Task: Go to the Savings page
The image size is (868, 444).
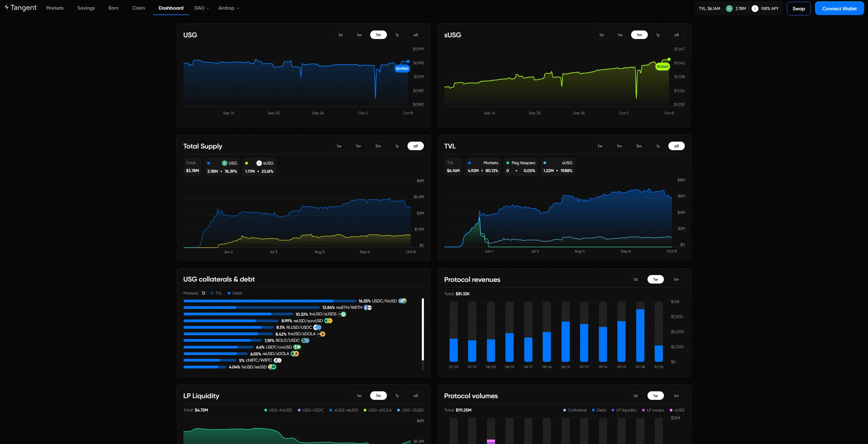Action: click(86, 8)
